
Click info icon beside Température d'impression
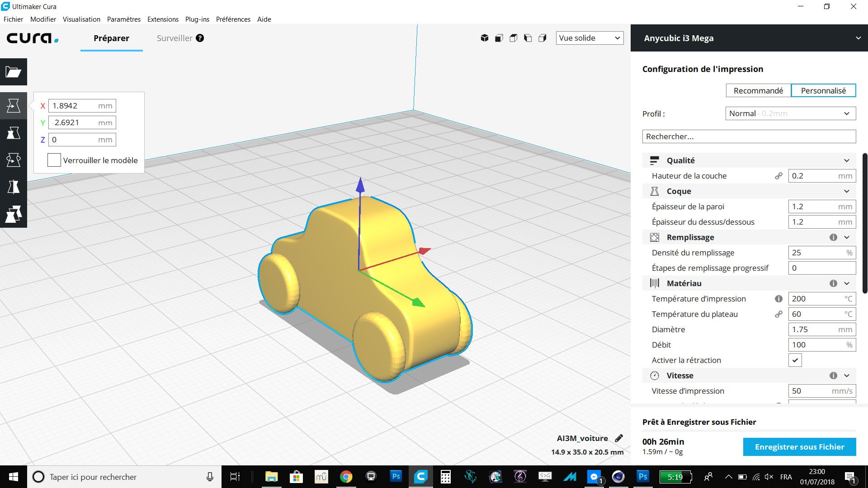778,299
